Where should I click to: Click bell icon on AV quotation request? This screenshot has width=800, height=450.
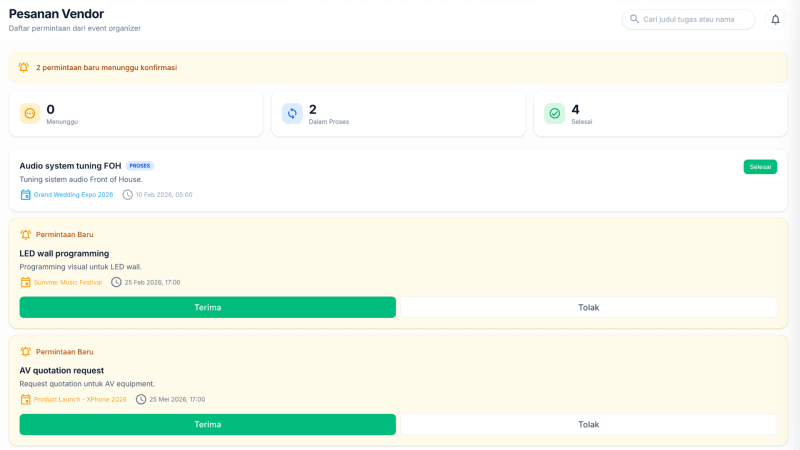[26, 352]
